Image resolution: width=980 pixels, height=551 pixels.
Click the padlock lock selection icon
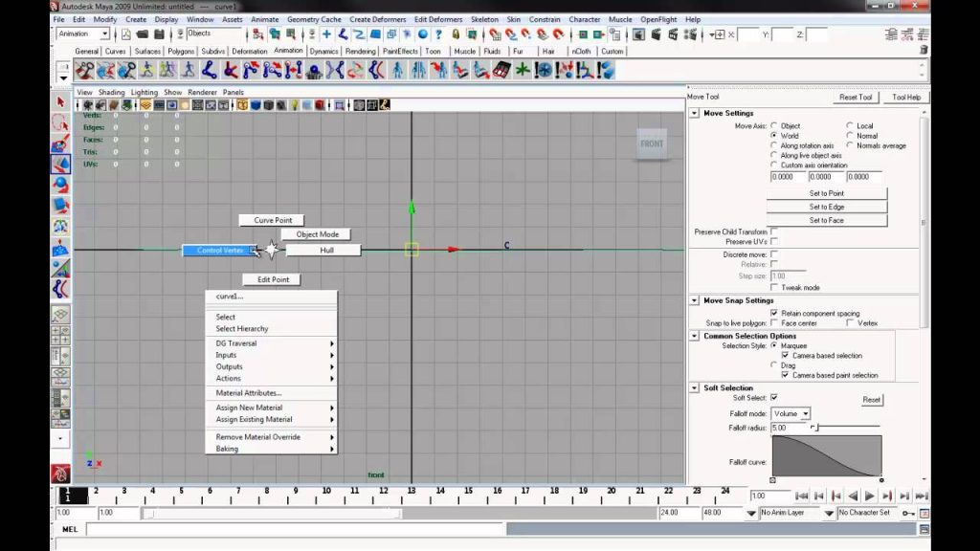[x=456, y=34]
